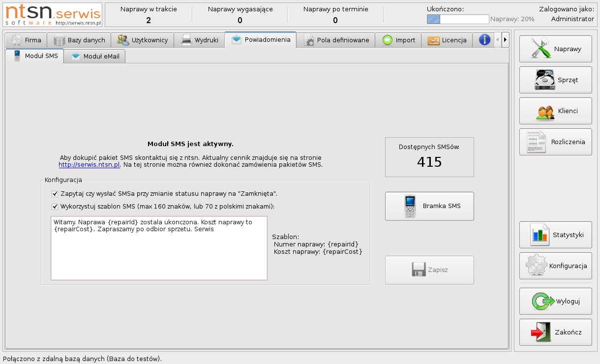
Task: Open the Sprzęt hardware section
Action: click(x=555, y=80)
